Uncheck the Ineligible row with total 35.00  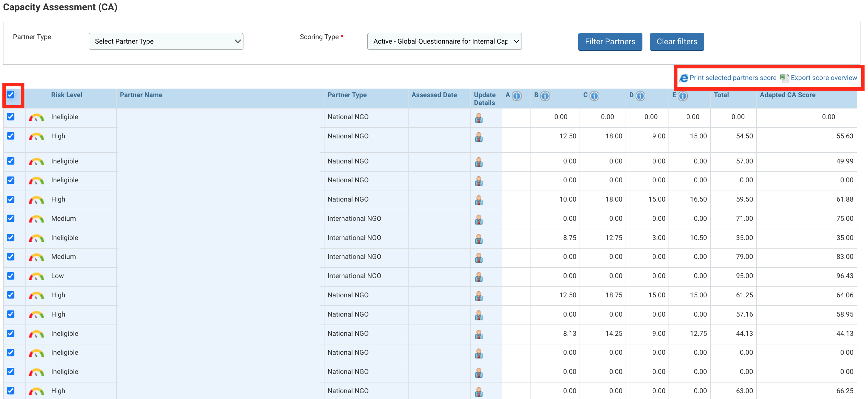[11, 238]
